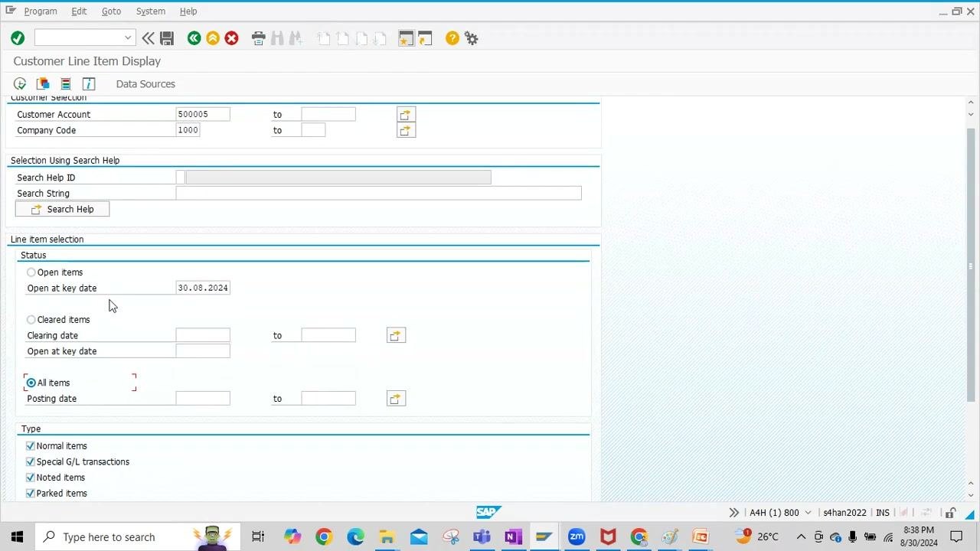Image resolution: width=980 pixels, height=551 pixels.
Task: Click the red Cancel icon
Action: coord(231,38)
